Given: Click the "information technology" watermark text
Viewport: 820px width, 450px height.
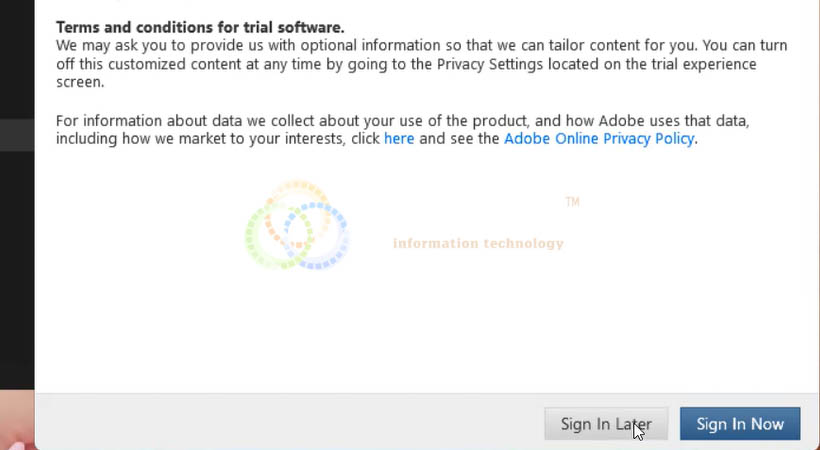Looking at the screenshot, I should [478, 243].
